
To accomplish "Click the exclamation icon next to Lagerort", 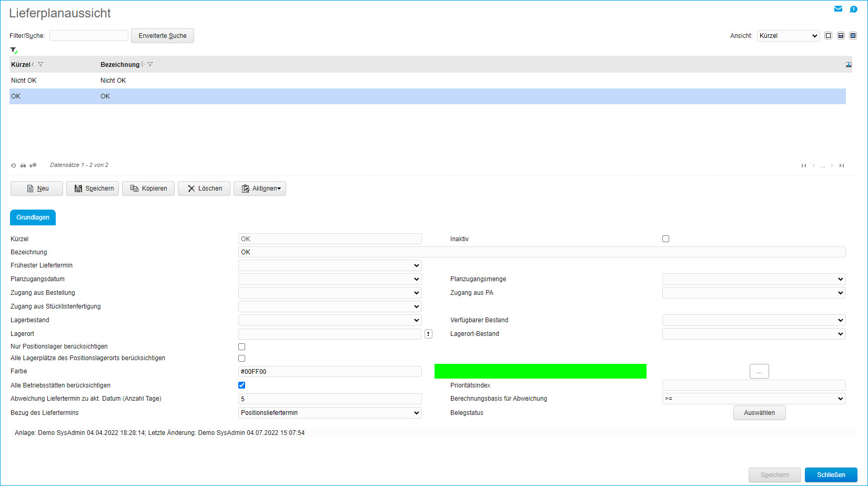I will coord(428,334).
